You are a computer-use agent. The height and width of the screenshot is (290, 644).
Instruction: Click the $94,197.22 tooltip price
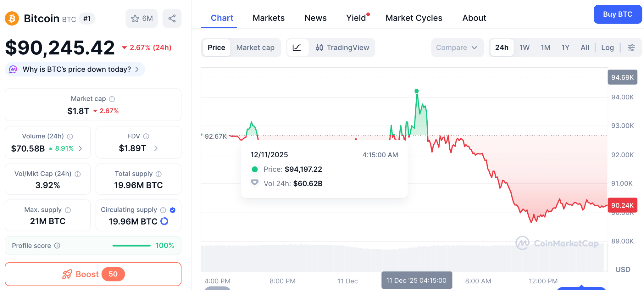[x=303, y=169]
